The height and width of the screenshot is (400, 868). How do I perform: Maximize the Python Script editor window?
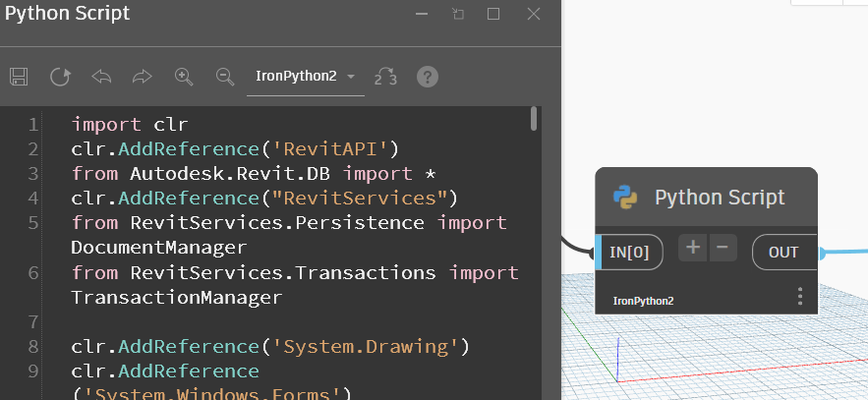tap(493, 14)
